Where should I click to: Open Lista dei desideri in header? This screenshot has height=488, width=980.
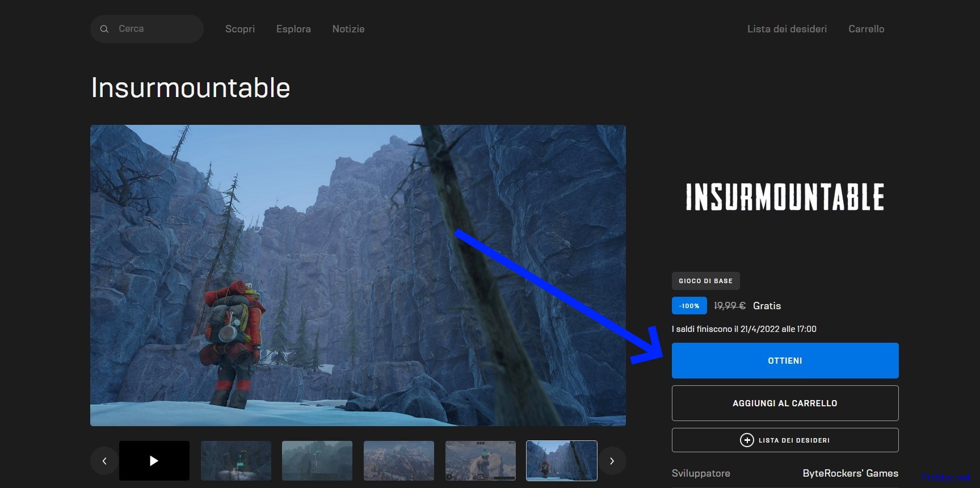point(786,29)
